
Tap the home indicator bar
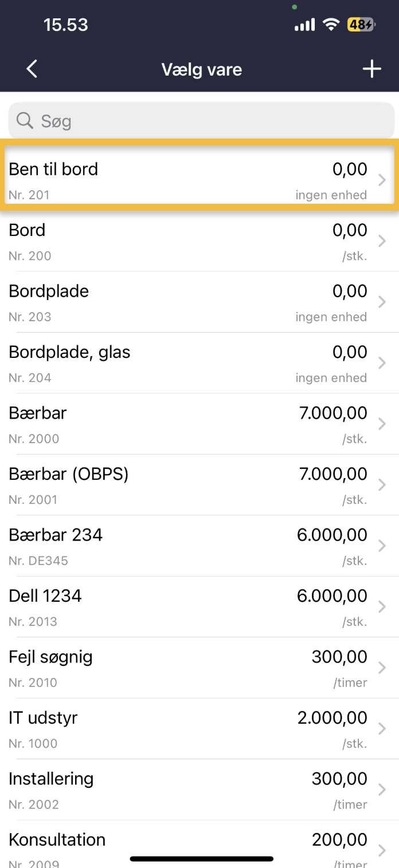[201, 859]
